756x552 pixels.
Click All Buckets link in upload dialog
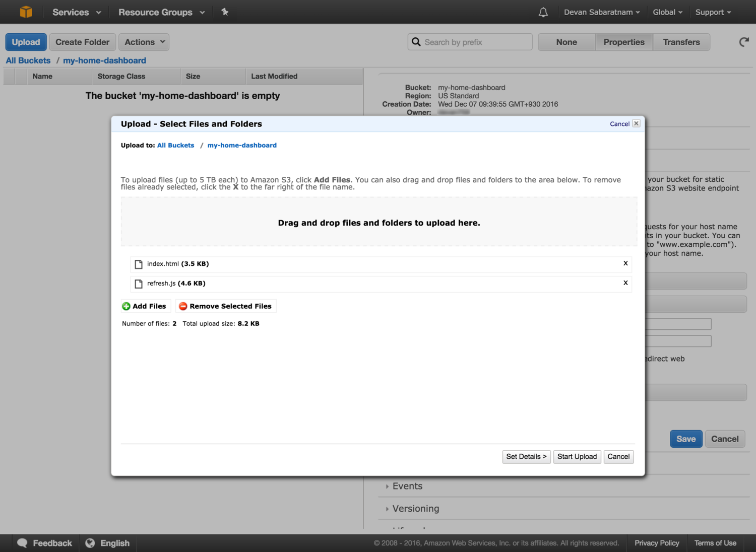point(175,145)
